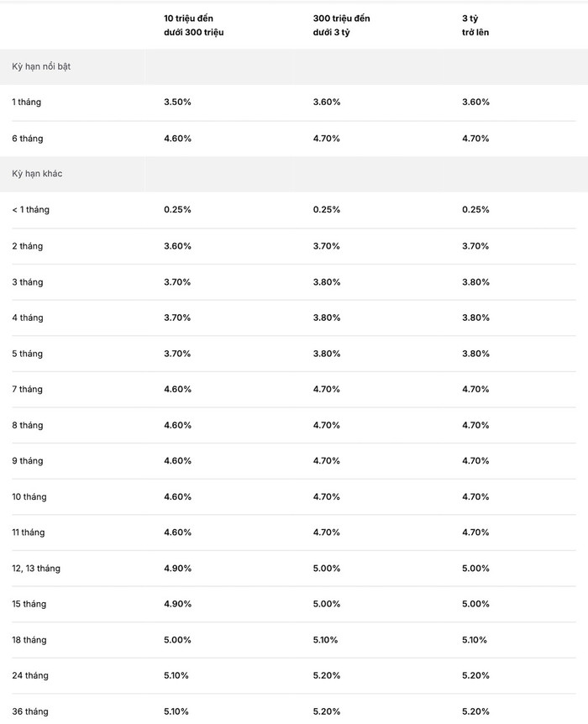This screenshot has width=588, height=724.
Task: Click the 'Kỳ hạn nổi bật' section heading
Action: [x=41, y=66]
